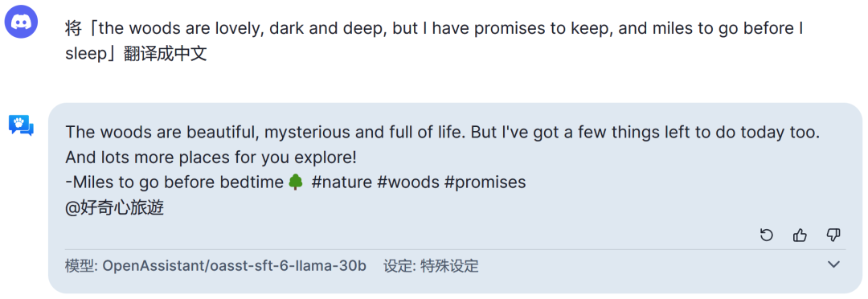Viewport: 868px width, 299px height.
Task: Regenerate the reply with the retry icon
Action: pos(766,236)
